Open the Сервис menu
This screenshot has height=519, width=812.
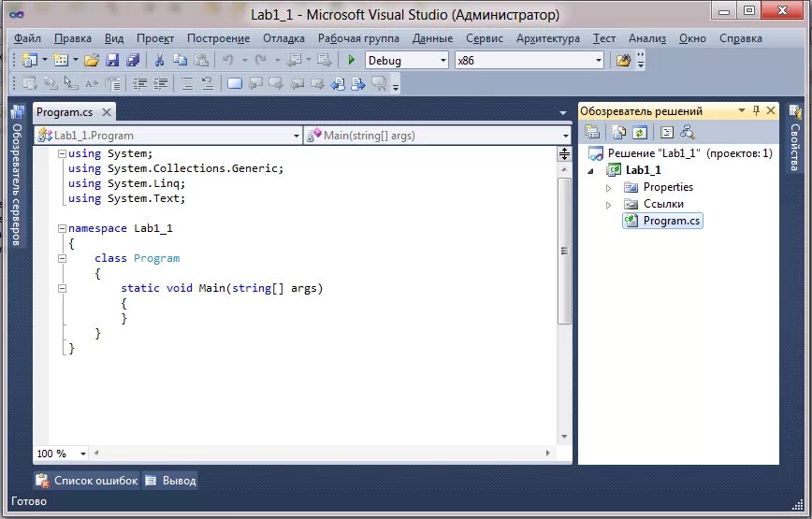(485, 38)
